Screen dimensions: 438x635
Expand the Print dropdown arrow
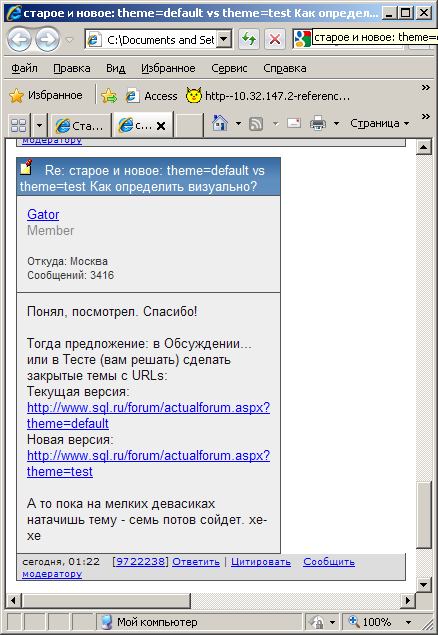[x=336, y=123]
